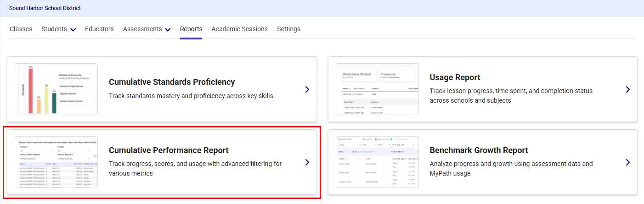
Task: Expand the Assessments dropdown chevron
Action: (168, 30)
